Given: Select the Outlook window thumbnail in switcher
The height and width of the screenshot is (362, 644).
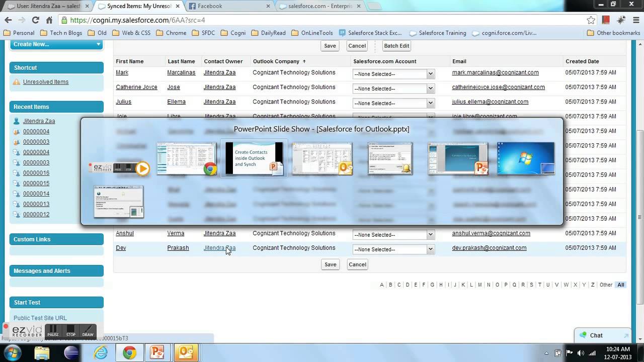Looking at the screenshot, I should [x=323, y=158].
